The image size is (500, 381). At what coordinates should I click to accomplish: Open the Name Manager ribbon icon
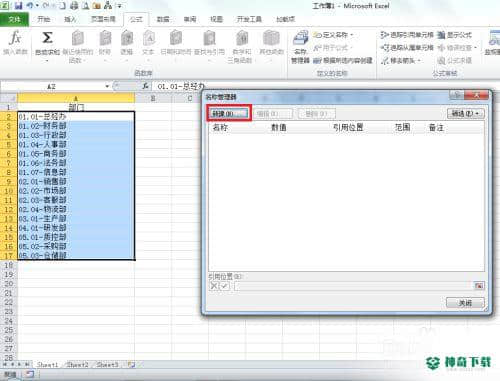tap(300, 38)
